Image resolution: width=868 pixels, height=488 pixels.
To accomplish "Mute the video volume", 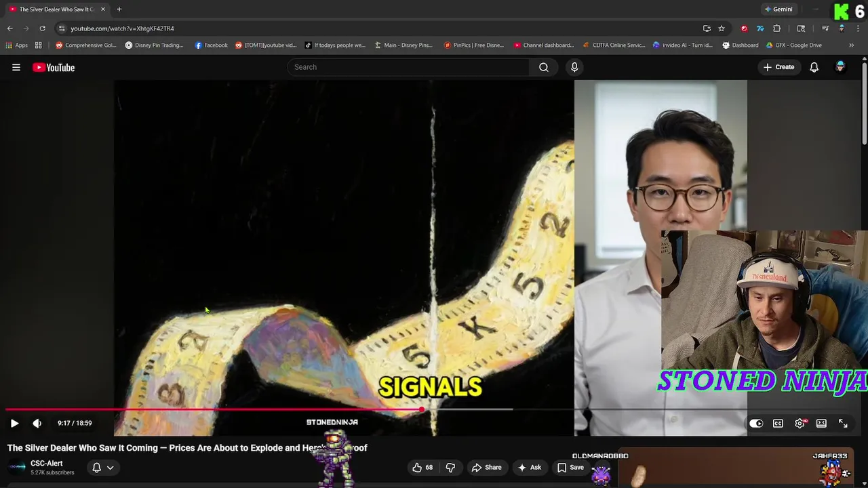I will pyautogui.click(x=37, y=423).
